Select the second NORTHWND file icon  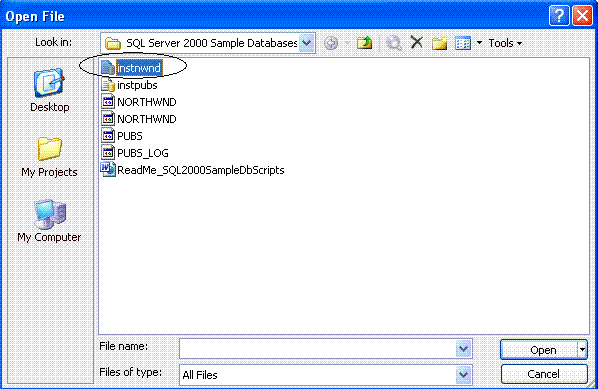coord(108,119)
